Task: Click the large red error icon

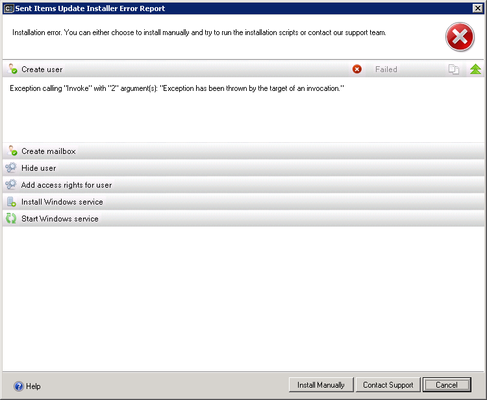Action: pyautogui.click(x=460, y=37)
